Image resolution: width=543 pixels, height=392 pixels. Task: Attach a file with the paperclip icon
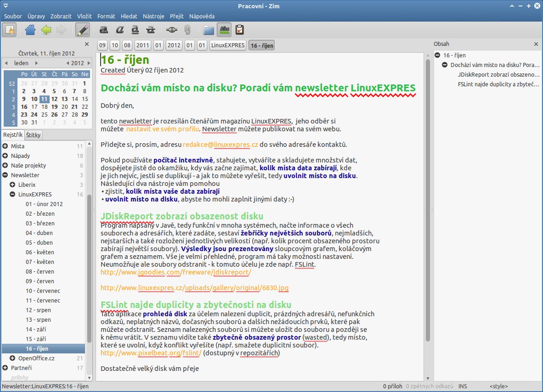point(187,30)
